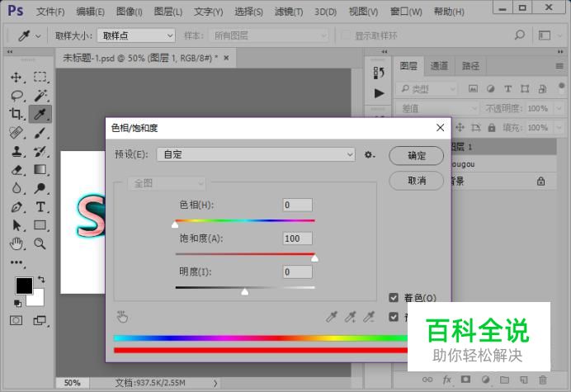Image resolution: width=571 pixels, height=392 pixels.
Task: Reset default foreground and background colors
Action: coord(17,303)
